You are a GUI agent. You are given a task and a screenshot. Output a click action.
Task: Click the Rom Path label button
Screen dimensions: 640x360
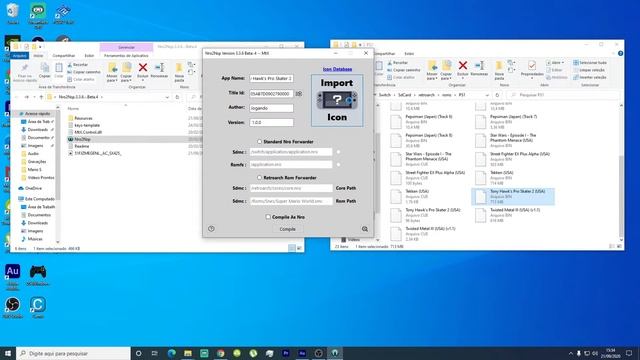tap(346, 201)
